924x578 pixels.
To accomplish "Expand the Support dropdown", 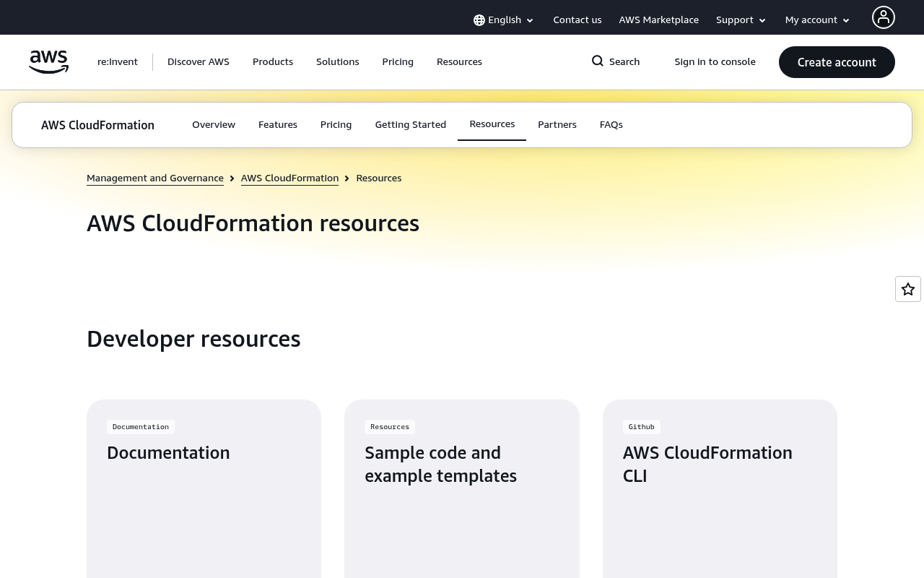I will pos(741,20).
